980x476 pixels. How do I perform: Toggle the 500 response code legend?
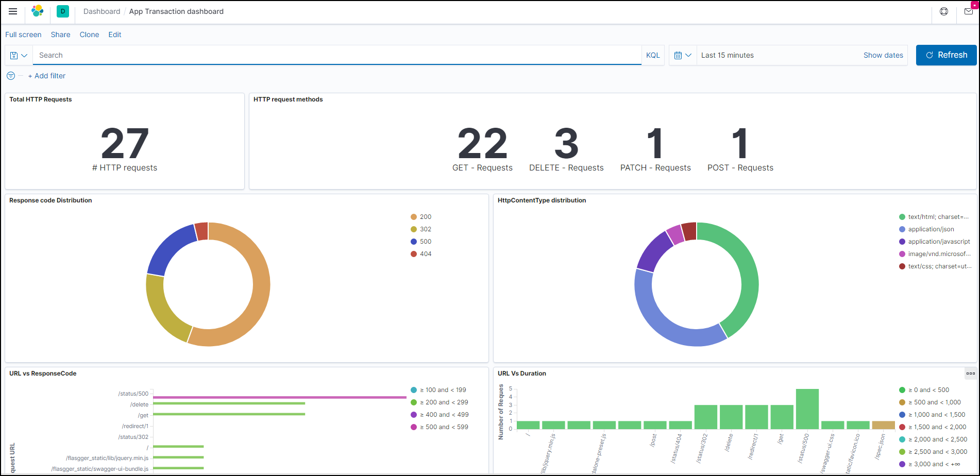click(421, 242)
